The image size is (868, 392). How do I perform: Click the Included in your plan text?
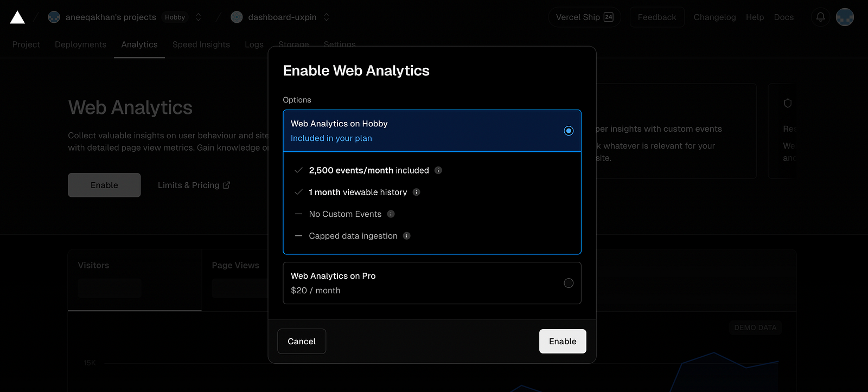331,138
